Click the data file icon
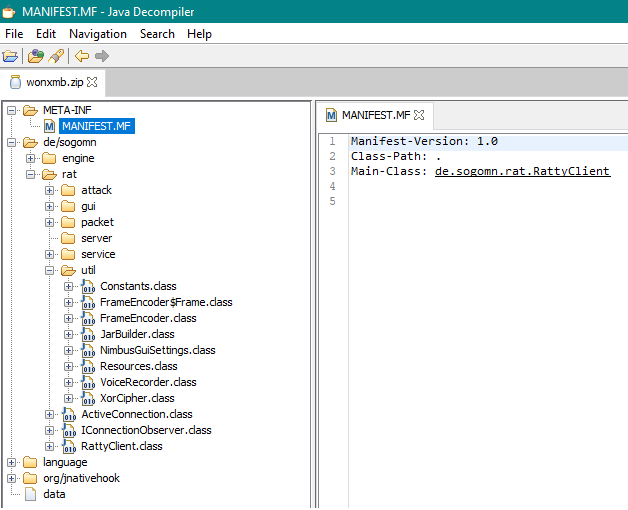This screenshot has height=510, width=628. point(30,494)
